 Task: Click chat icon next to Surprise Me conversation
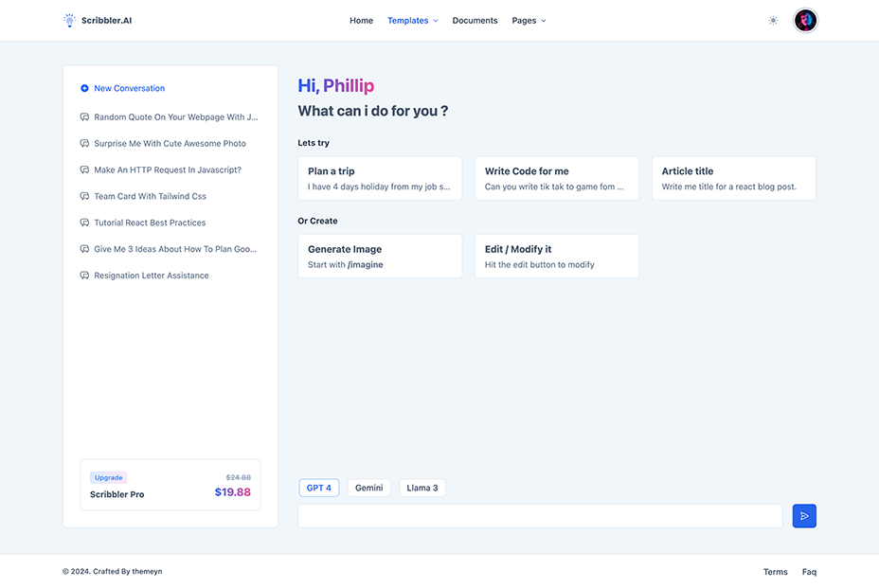(84, 144)
